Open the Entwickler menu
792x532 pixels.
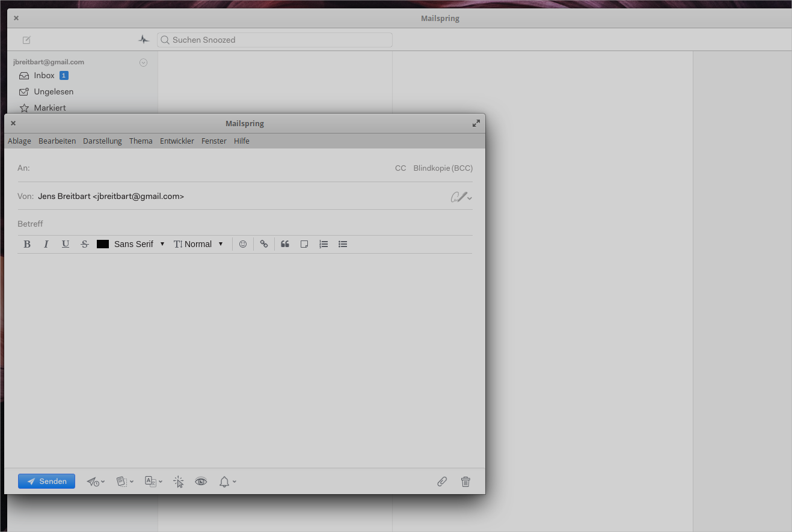click(x=177, y=141)
